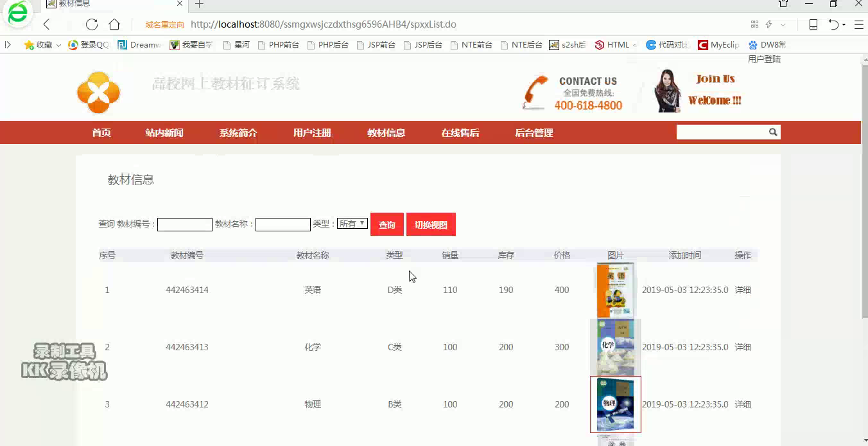Open 后台管理 menu item
The width and height of the screenshot is (868, 446).
click(534, 133)
